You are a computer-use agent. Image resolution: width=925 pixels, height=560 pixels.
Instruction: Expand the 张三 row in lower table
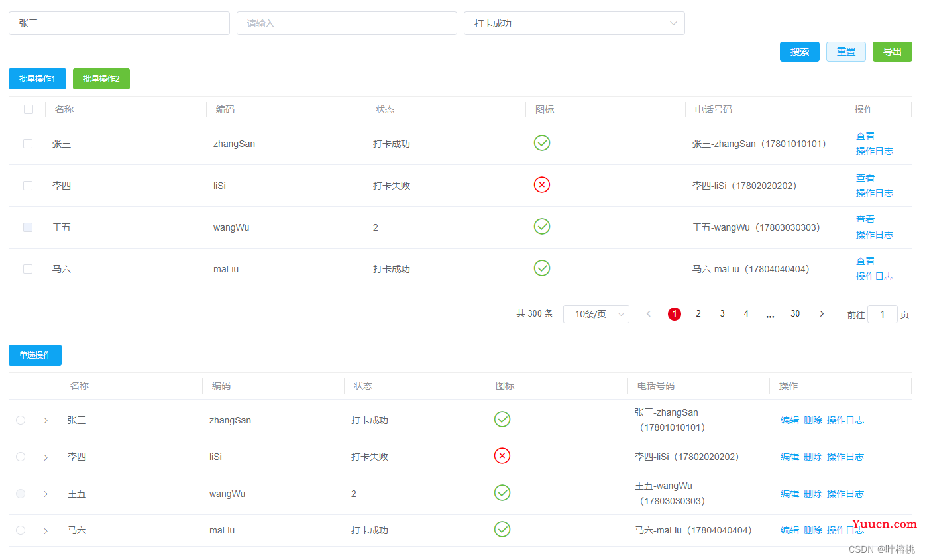coord(46,420)
